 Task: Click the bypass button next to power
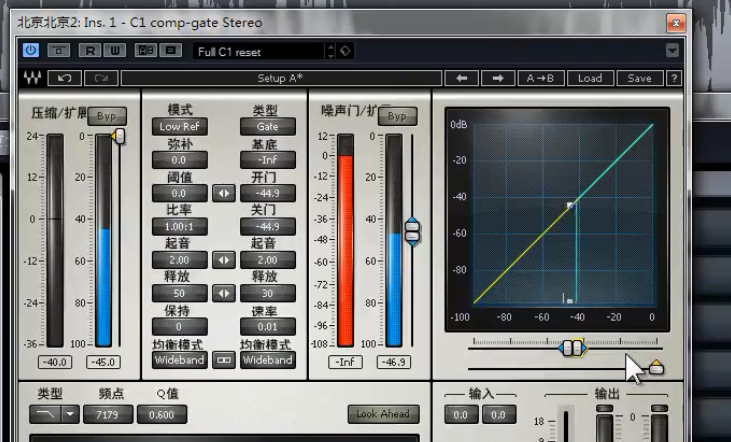pos(59,50)
